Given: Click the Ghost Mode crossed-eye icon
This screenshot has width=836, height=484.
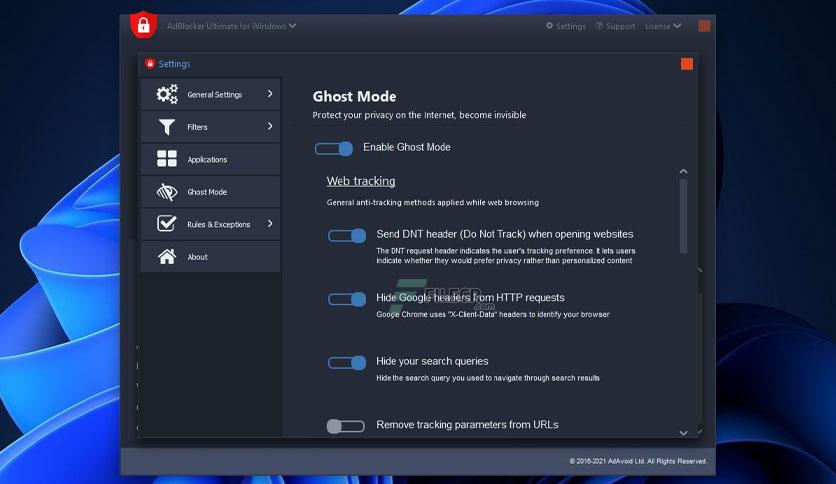Looking at the screenshot, I should coord(167,192).
